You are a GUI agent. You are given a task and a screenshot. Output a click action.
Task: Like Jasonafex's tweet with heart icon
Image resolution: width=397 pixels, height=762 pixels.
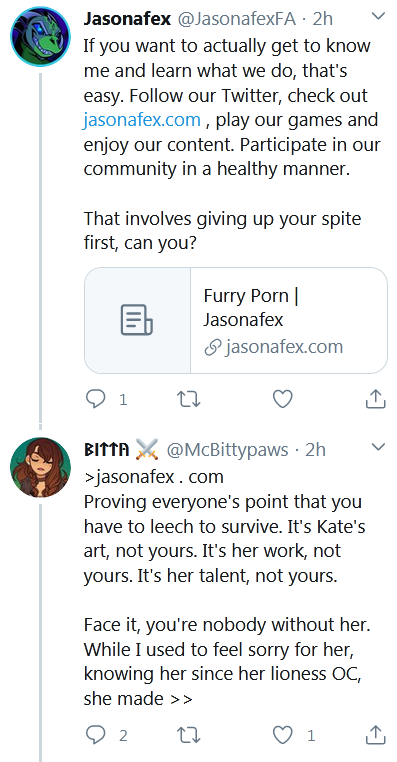pos(282,399)
